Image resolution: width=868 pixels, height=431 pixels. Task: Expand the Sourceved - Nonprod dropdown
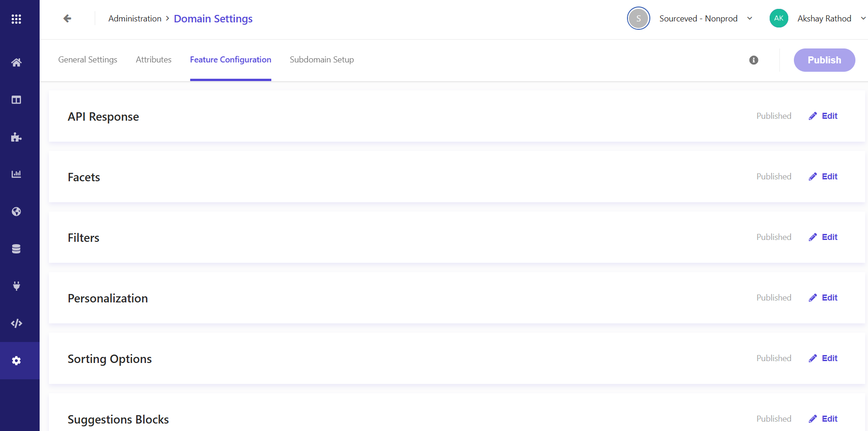click(x=749, y=19)
